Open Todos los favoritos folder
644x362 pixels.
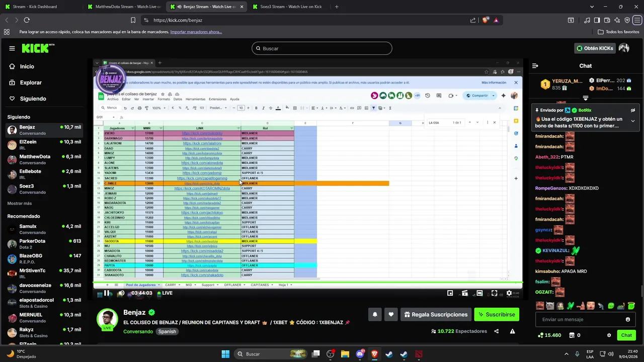pos(618,32)
